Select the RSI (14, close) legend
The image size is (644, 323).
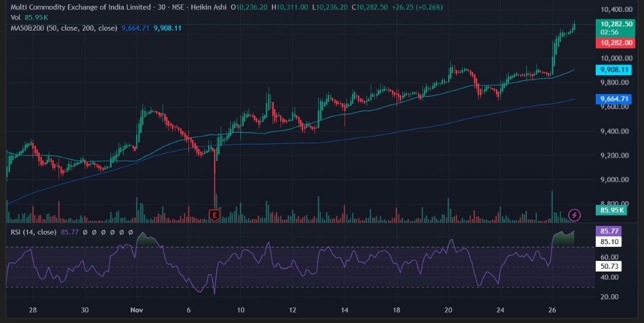pyautogui.click(x=33, y=232)
